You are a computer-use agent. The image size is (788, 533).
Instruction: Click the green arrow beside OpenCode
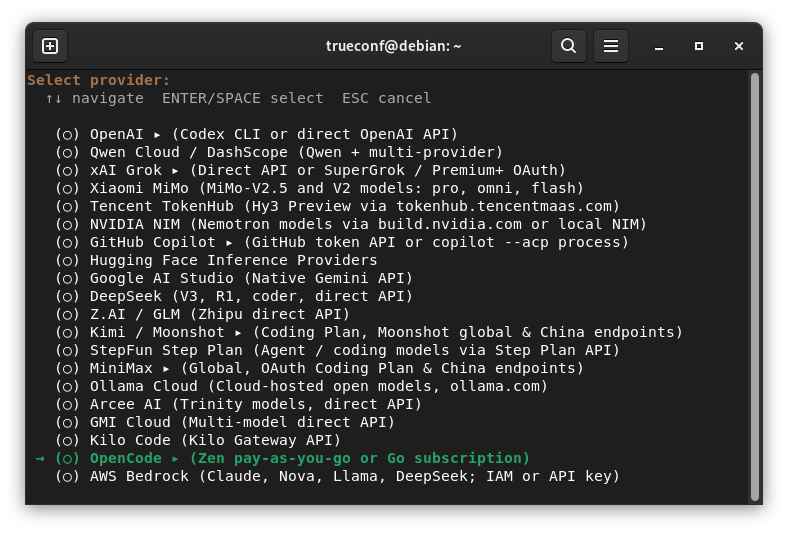point(40,458)
